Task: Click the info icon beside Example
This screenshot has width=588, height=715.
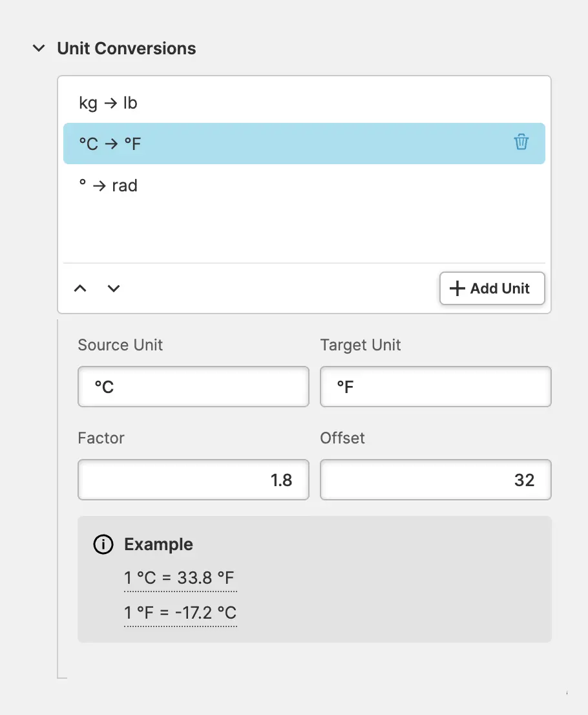Action: (x=103, y=544)
